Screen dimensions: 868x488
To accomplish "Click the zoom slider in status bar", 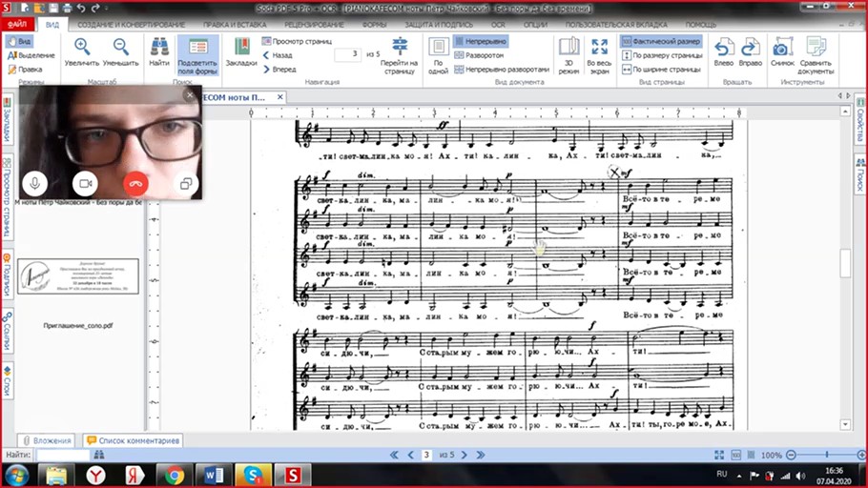I will [826, 455].
